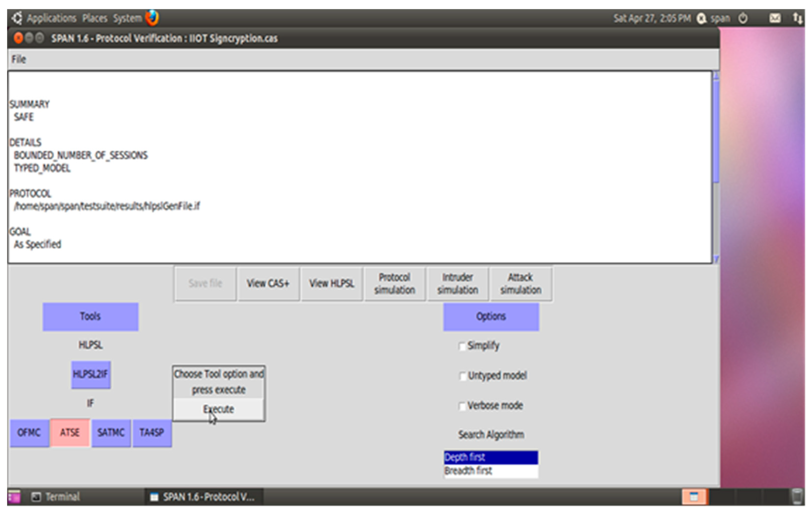Select the HLPSL2IF tool
The height and width of the screenshot is (514, 812).
(91, 375)
